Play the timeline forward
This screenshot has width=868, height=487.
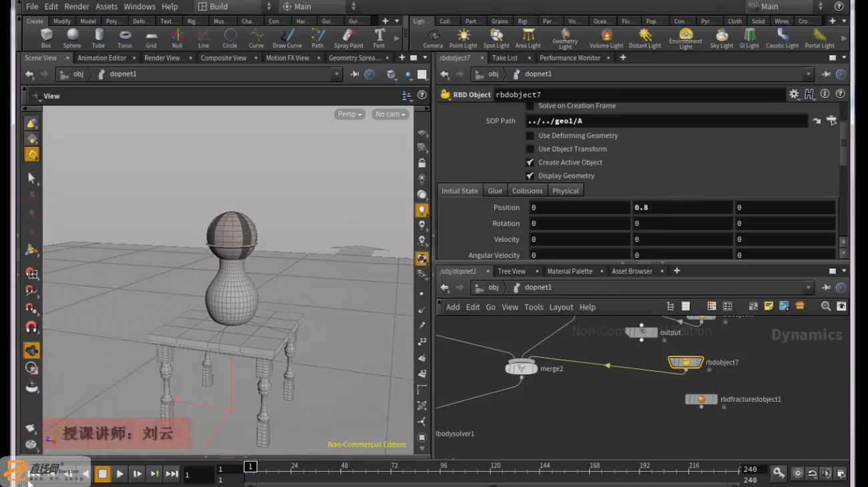pyautogui.click(x=120, y=474)
